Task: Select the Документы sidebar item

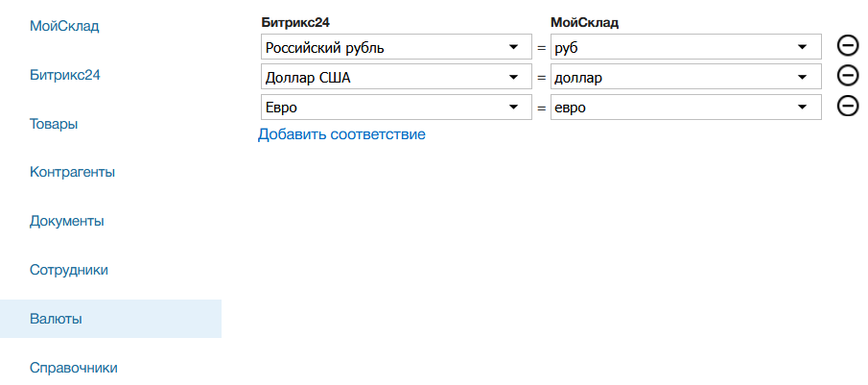Action: 67,221
